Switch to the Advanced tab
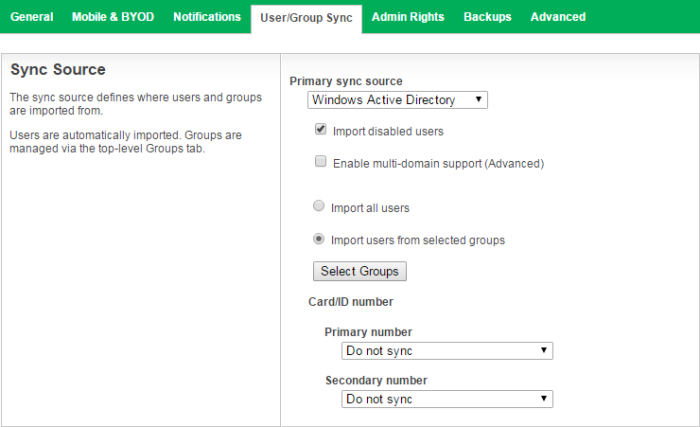This screenshot has height=427, width=700. tap(558, 17)
